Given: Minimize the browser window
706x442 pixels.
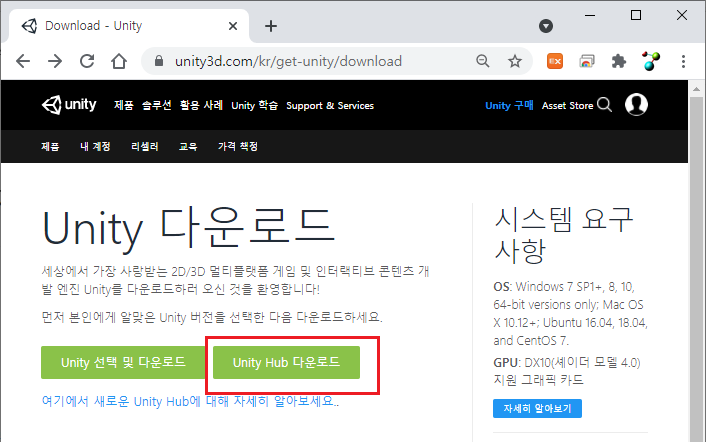Looking at the screenshot, I should click(590, 15).
